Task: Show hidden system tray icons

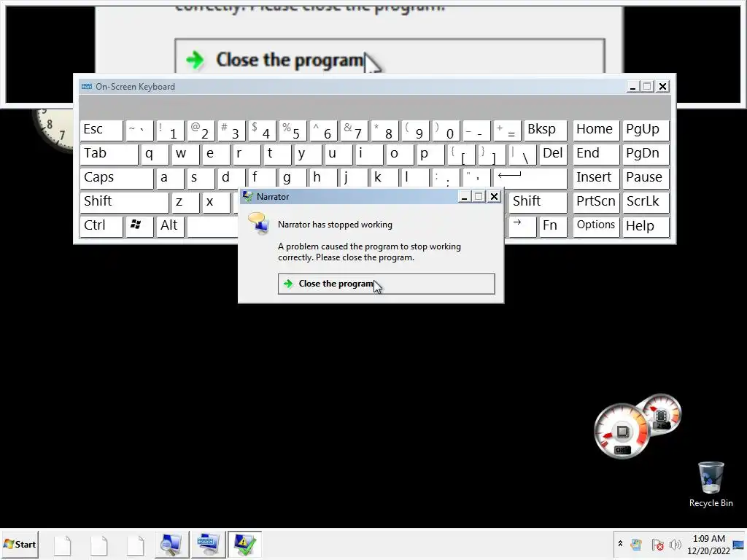Action: click(620, 544)
